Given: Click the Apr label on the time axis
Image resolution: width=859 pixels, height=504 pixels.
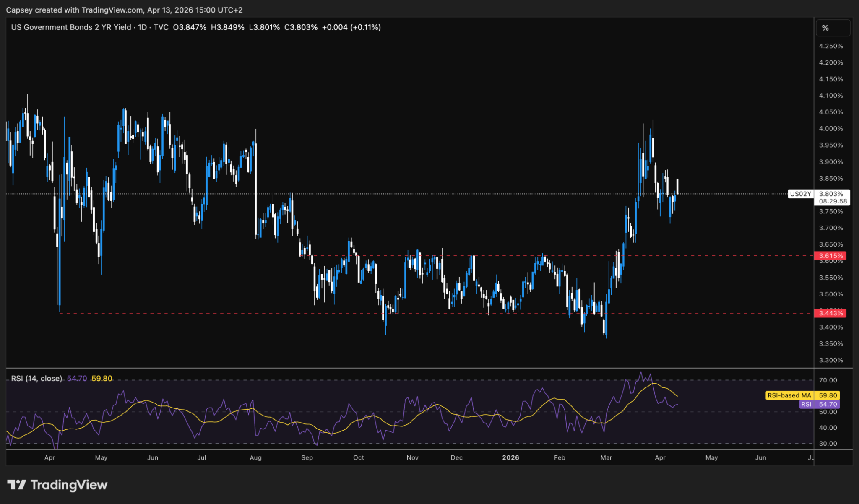Looking at the screenshot, I should [x=49, y=457].
